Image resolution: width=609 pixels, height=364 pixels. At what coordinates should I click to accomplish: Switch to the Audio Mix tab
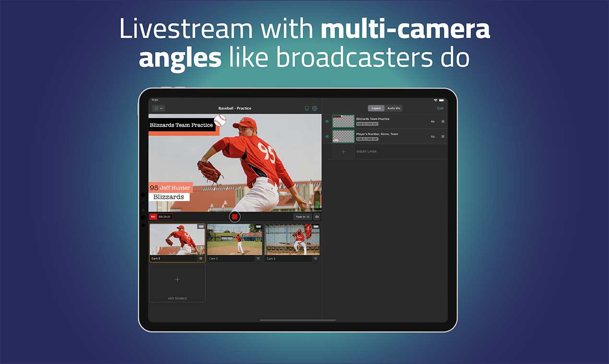(x=394, y=108)
